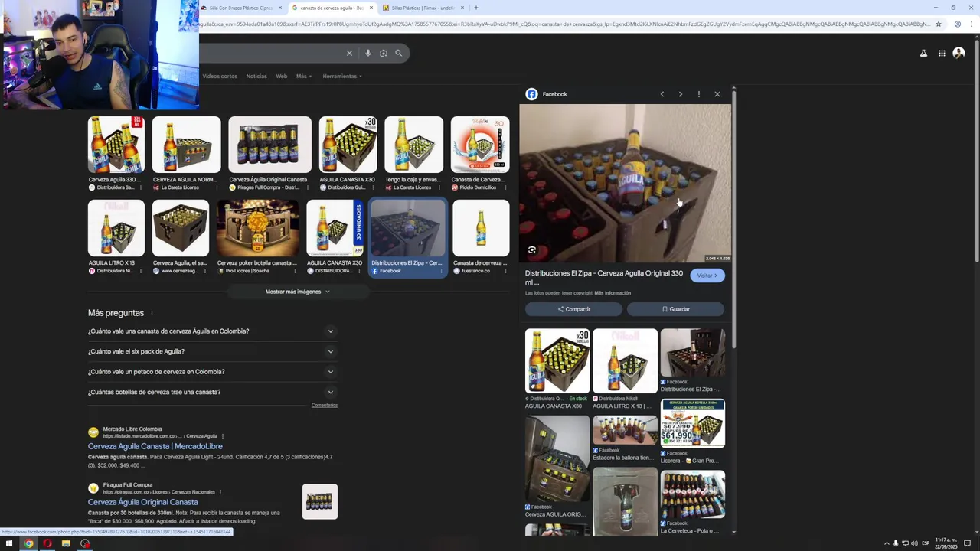
Task: Open Distribuciones El Zipa title link
Action: click(604, 277)
